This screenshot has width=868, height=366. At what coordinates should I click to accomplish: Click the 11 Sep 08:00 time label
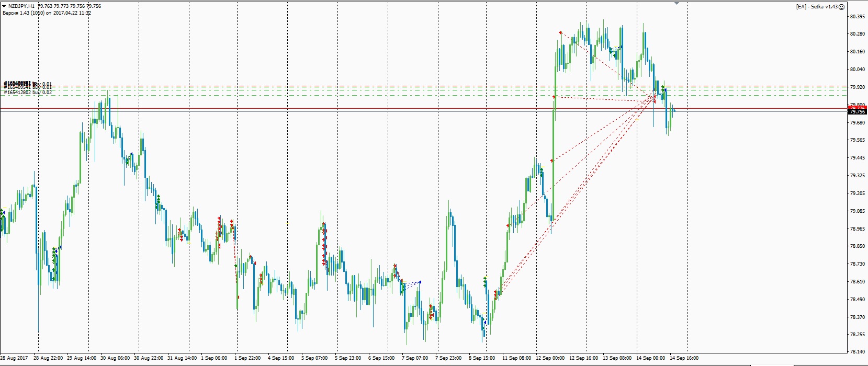pos(516,358)
